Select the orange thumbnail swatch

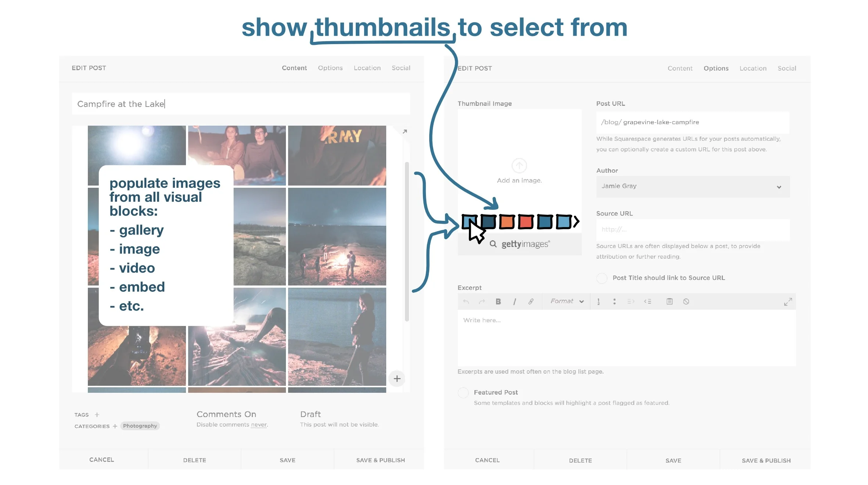tap(507, 222)
